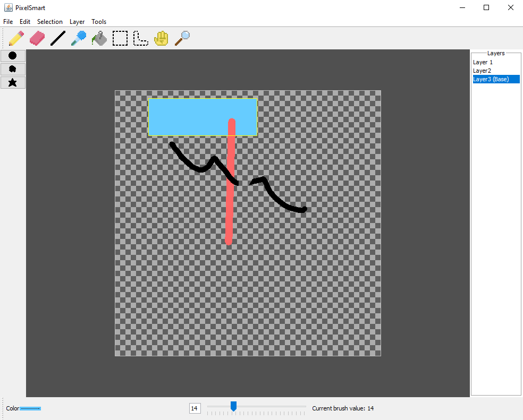Select the Pencil tool
523x420 pixels.
[16, 38]
